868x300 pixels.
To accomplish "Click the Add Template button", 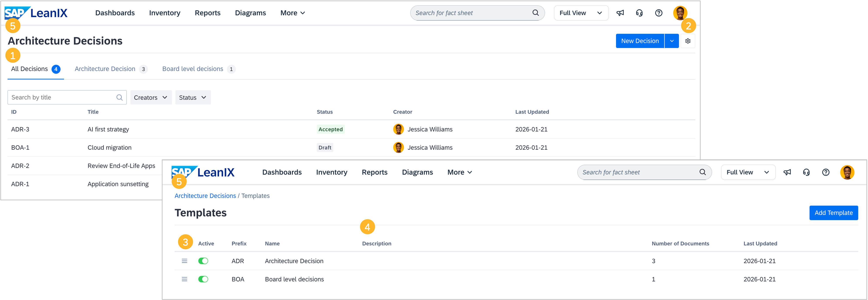I will pos(833,213).
